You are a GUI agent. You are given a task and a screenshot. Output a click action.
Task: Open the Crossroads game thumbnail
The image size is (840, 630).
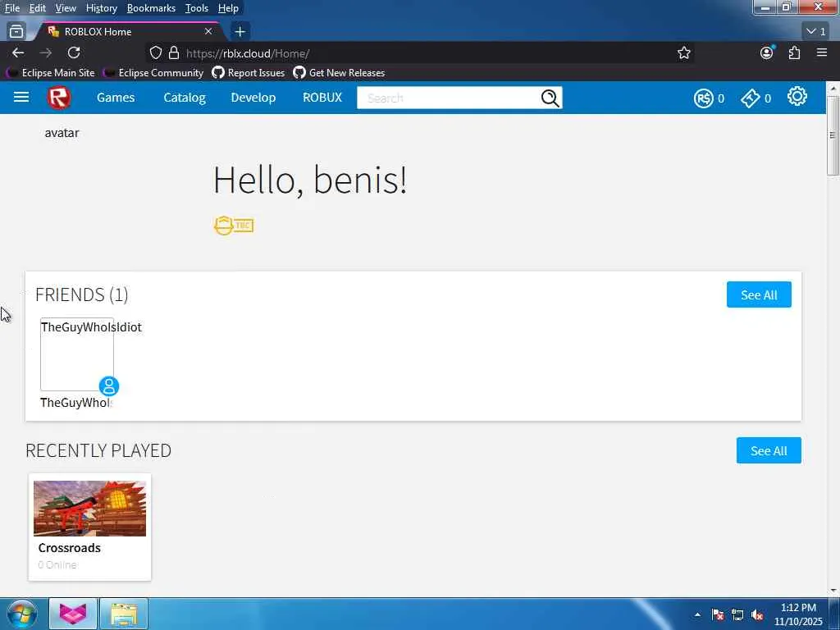click(89, 509)
